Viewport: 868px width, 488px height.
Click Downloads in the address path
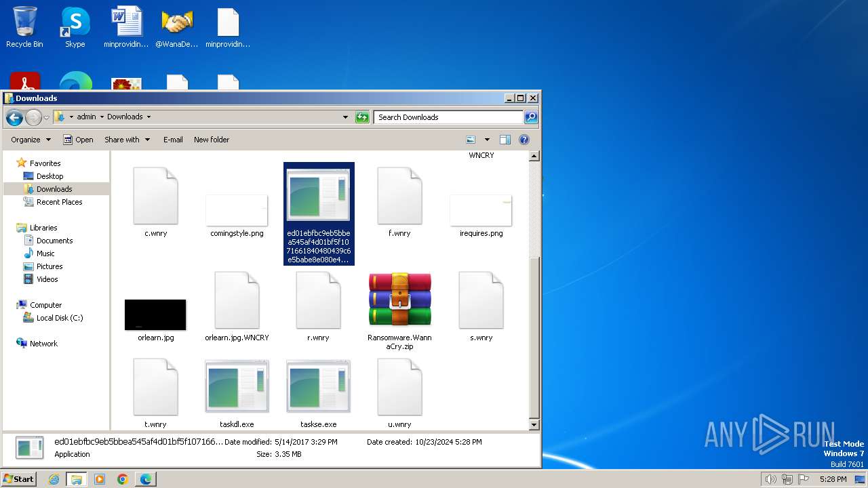click(125, 117)
